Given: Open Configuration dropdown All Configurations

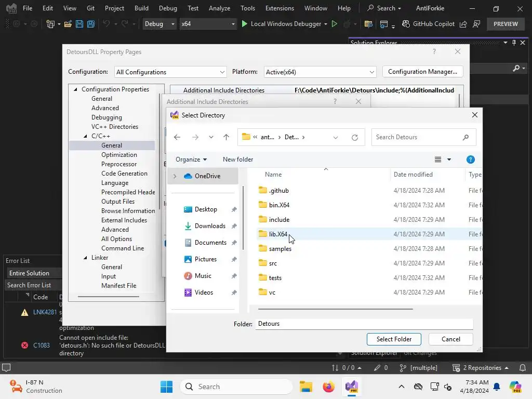Looking at the screenshot, I should tap(170, 72).
